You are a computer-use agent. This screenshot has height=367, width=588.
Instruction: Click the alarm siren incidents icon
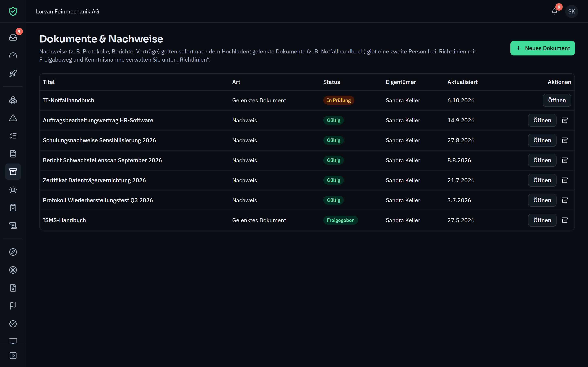coord(13,190)
